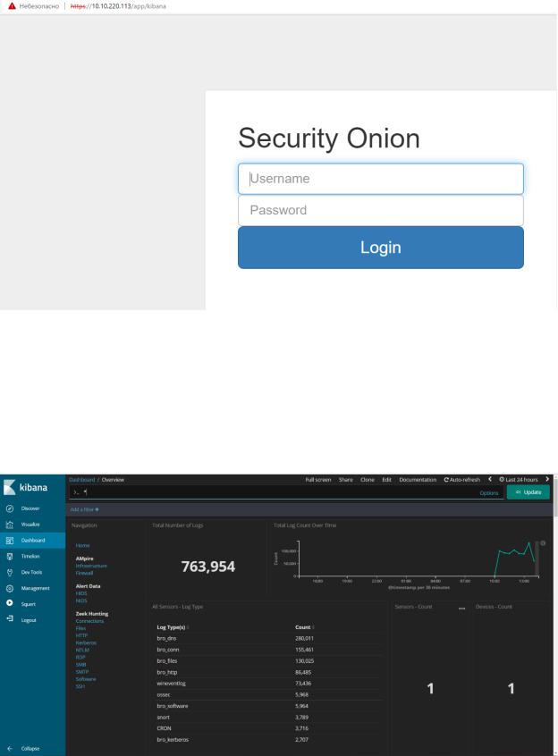558x756 pixels.
Task: Step time range forward with right chevron
Action: [547, 479]
